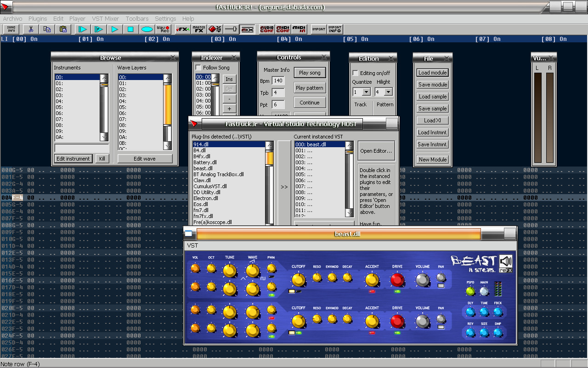588x368 pixels.
Task: Open the Hilight dropdown
Action: [388, 92]
